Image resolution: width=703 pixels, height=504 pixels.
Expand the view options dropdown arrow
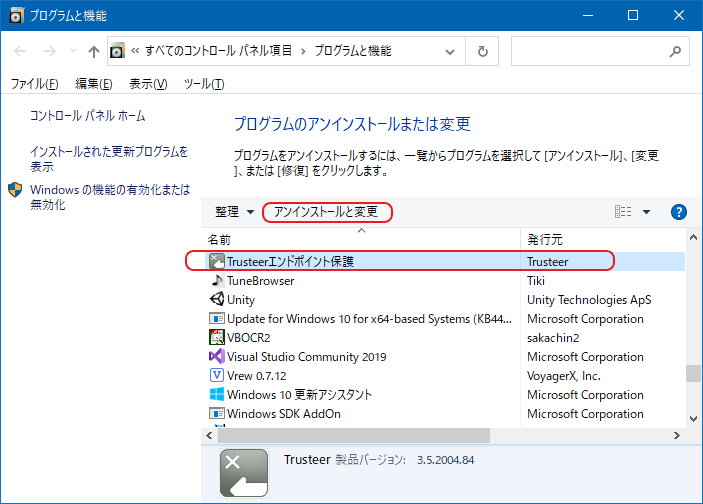click(x=647, y=212)
